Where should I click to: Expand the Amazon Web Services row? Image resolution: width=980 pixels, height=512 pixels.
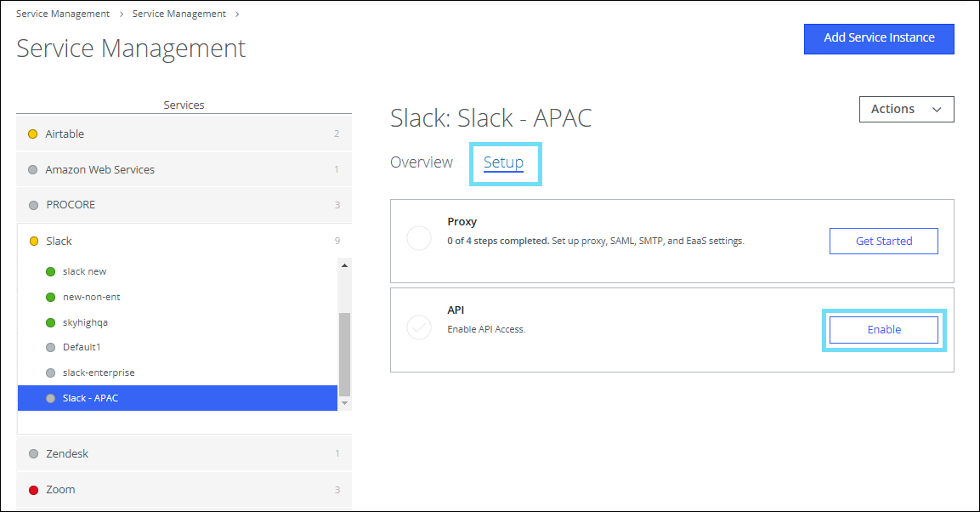pyautogui.click(x=184, y=169)
